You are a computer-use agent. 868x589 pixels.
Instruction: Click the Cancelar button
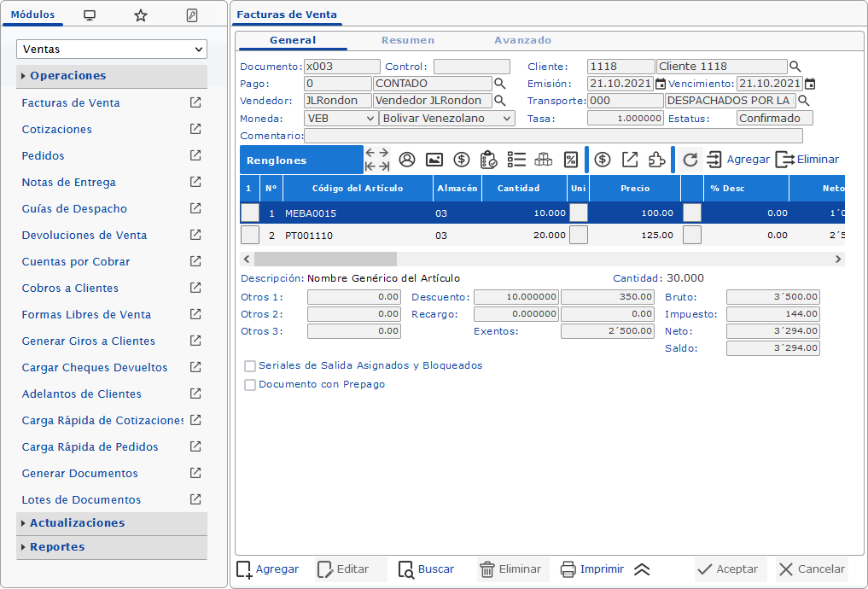coord(812,569)
